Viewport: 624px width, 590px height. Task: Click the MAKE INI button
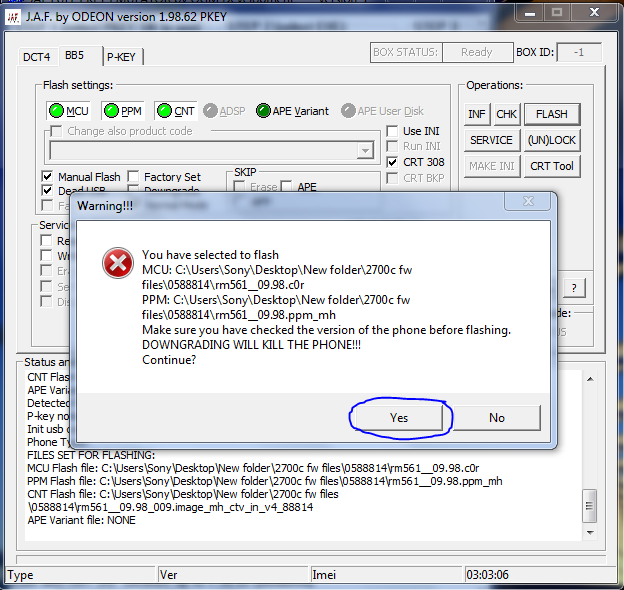tap(491, 166)
